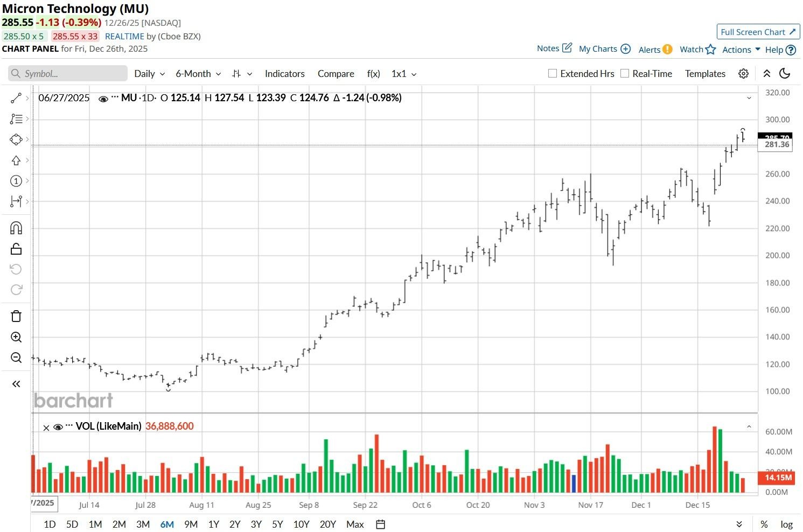Click the Compare button
This screenshot has width=803, height=532.
point(336,74)
